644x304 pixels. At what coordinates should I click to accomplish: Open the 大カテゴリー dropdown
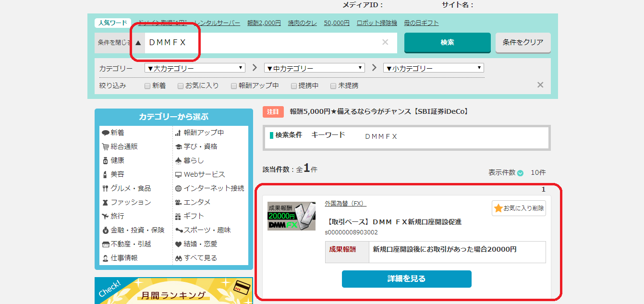[195, 68]
